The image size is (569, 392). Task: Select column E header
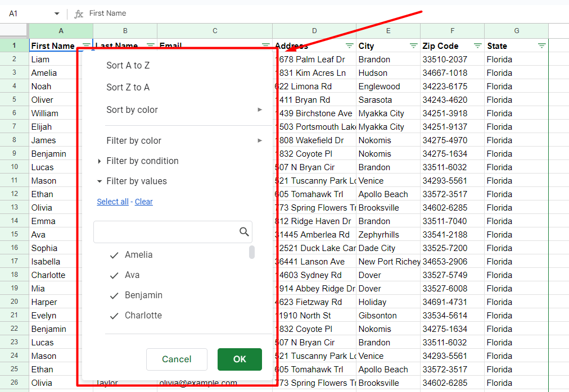[389, 31]
